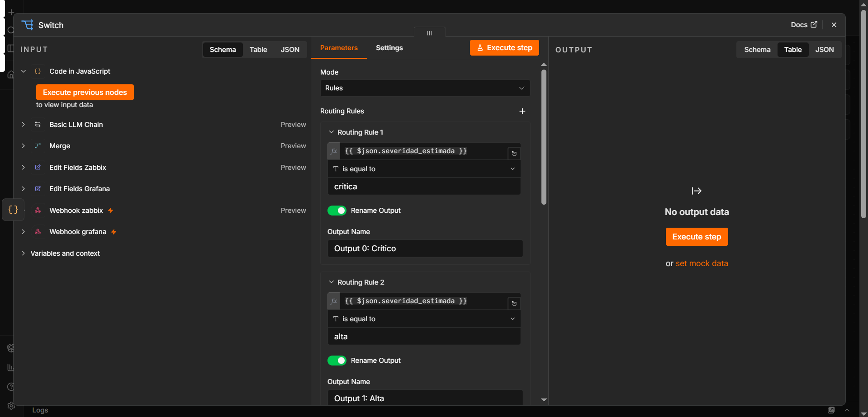Screen dimensions: 868x417
Task: Select the Table view in INPUT panel
Action: click(x=258, y=50)
